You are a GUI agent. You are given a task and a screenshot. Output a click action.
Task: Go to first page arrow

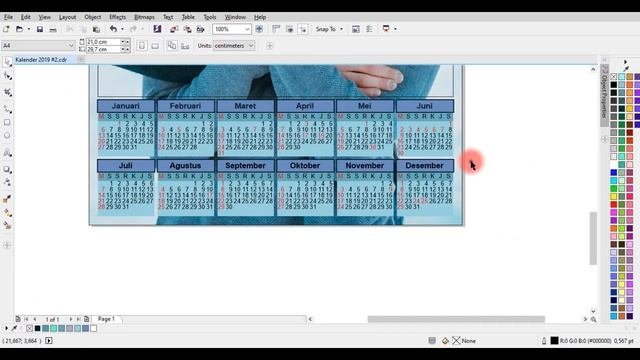click(x=26, y=319)
